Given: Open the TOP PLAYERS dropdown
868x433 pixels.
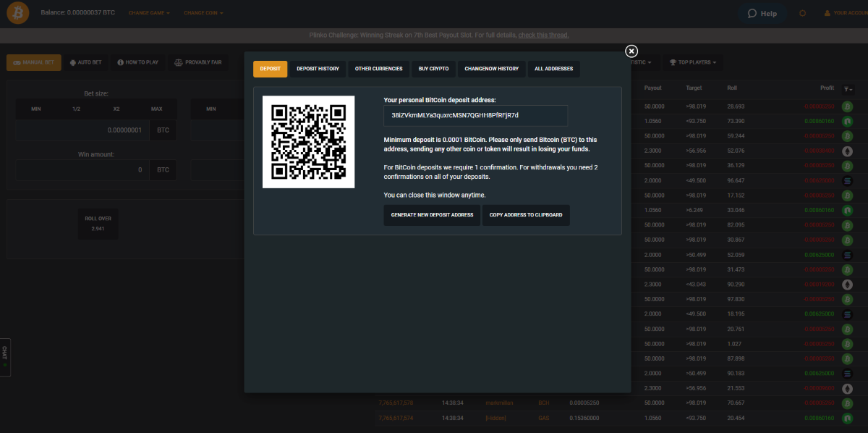Looking at the screenshot, I should click(x=693, y=62).
